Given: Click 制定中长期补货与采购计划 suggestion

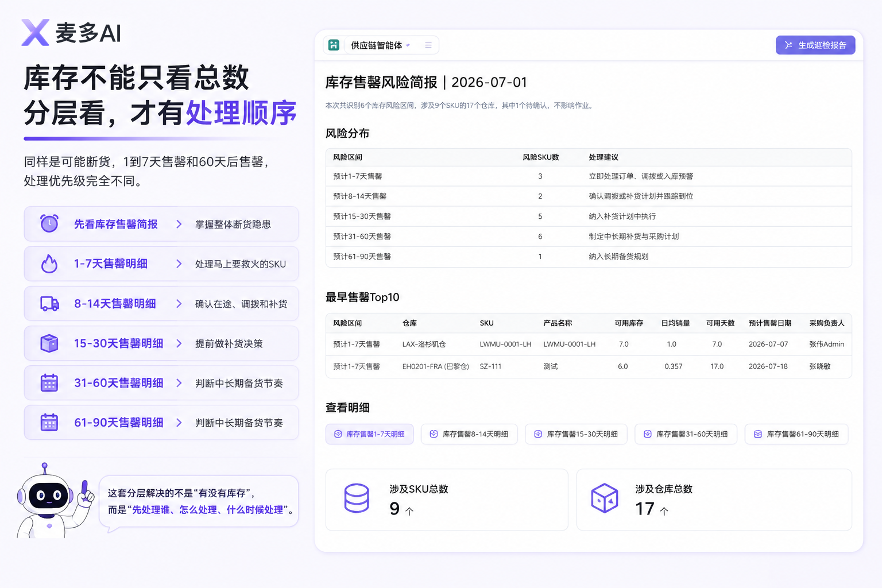Looking at the screenshot, I should point(633,237).
